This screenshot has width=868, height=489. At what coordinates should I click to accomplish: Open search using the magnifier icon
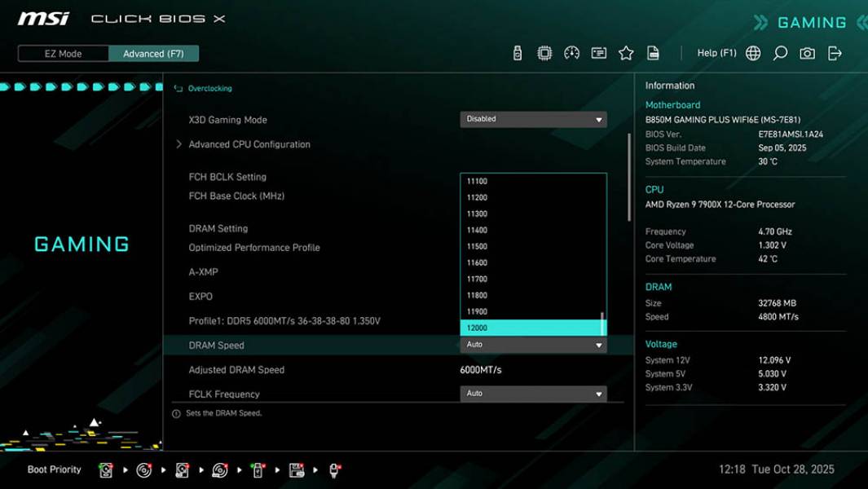pos(779,52)
